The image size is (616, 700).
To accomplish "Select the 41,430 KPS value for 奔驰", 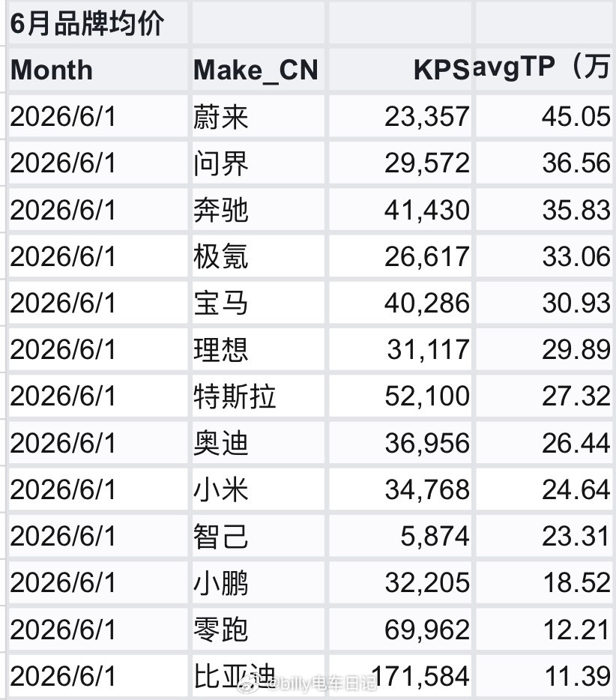I will pos(400,209).
